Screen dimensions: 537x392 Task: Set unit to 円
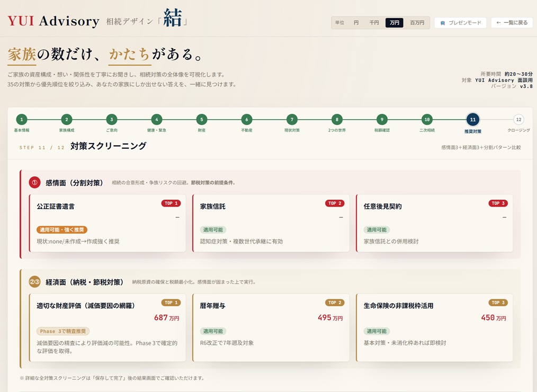(x=356, y=23)
